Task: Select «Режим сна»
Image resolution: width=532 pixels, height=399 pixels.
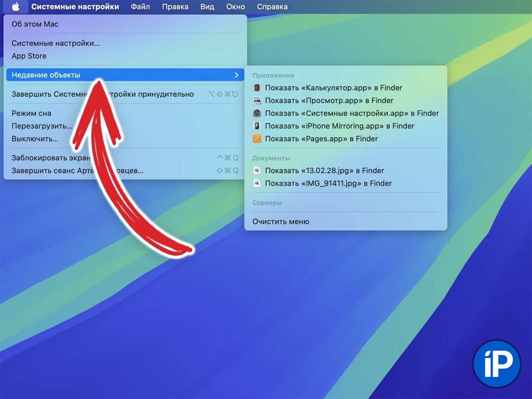Action: (125, 114)
